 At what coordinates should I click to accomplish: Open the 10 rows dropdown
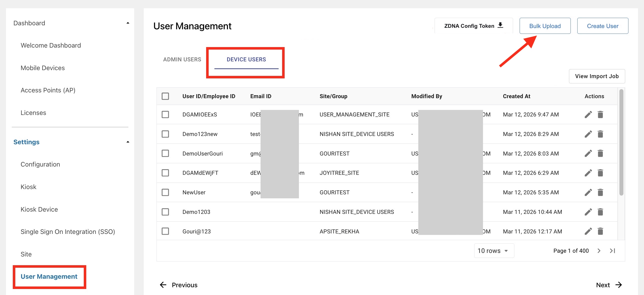coord(494,251)
